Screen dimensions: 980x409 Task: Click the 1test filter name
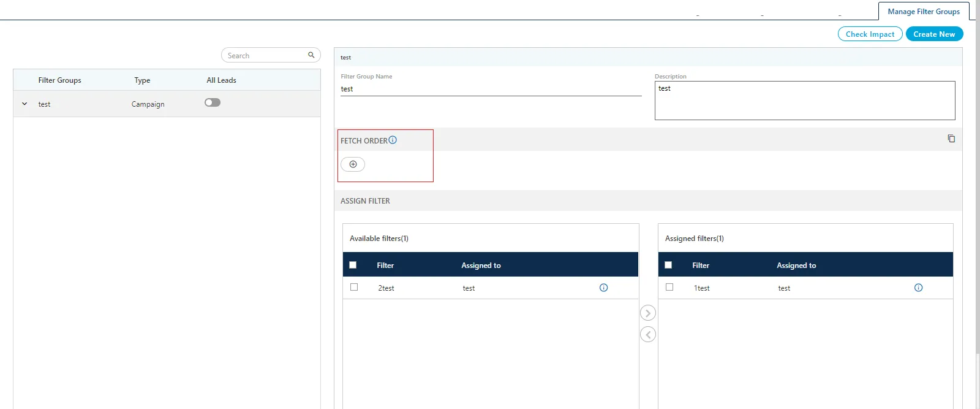click(701, 288)
